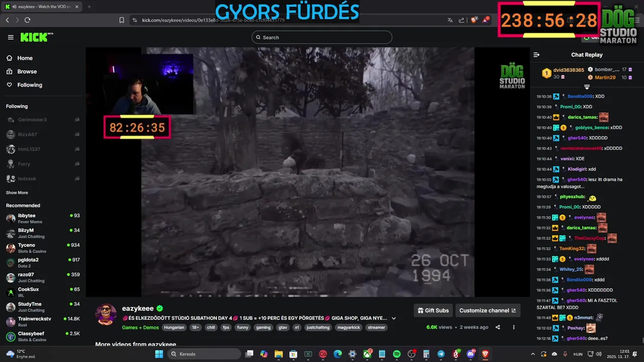Viewport: 644px width, 362px height.
Task: Open the Games + Demos category link
Action: (140, 327)
